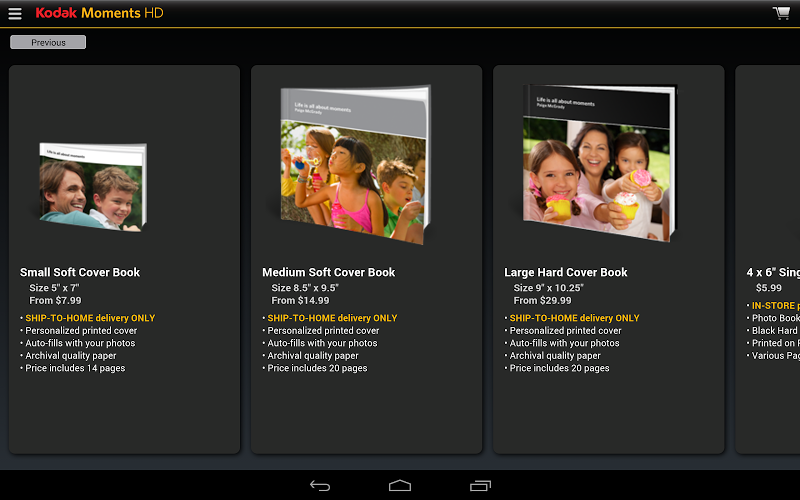Tap 'Price includes 14 pages' text

pos(75,368)
